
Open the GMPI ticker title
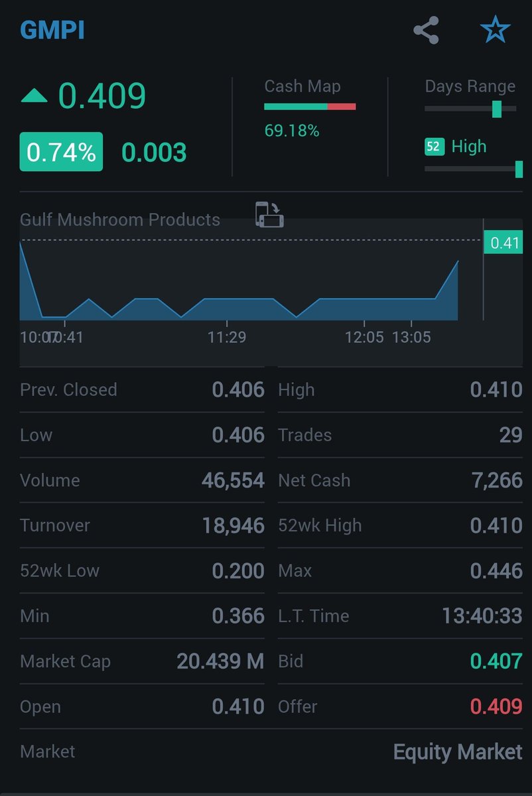point(52,31)
